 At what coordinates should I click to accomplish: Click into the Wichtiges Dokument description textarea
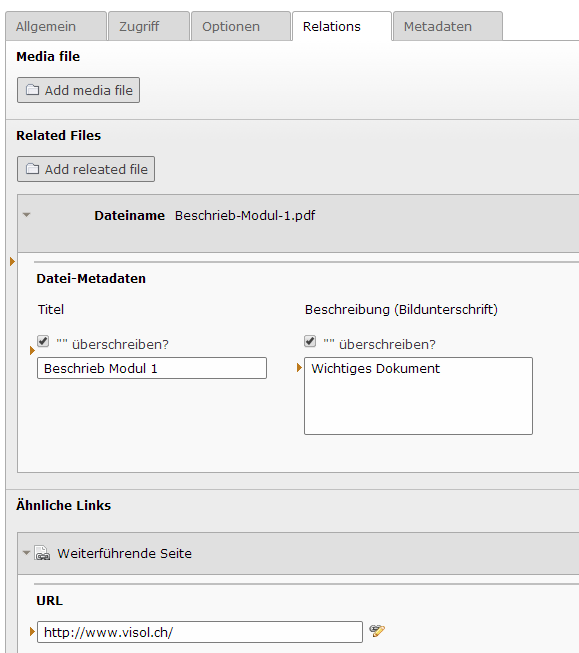point(418,396)
